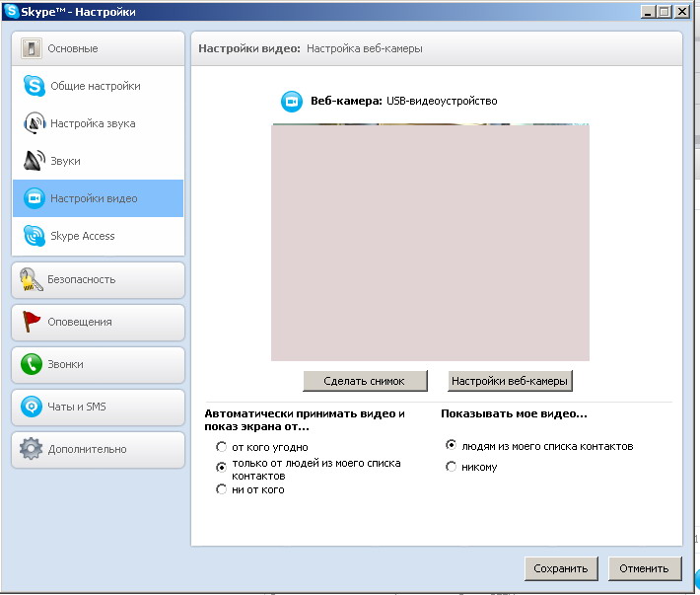Image resolution: width=700 pixels, height=595 pixels.
Task: Open the Skype Access settings page
Action: (83, 236)
